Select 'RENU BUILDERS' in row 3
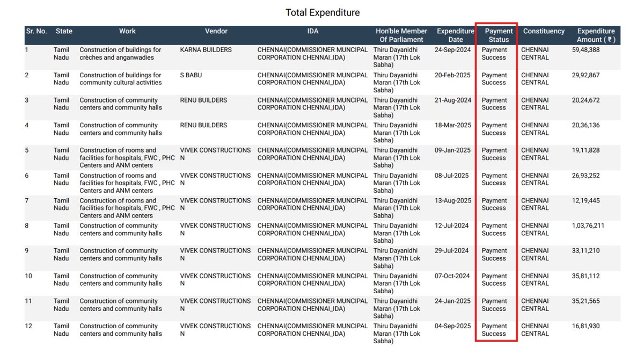 (203, 100)
